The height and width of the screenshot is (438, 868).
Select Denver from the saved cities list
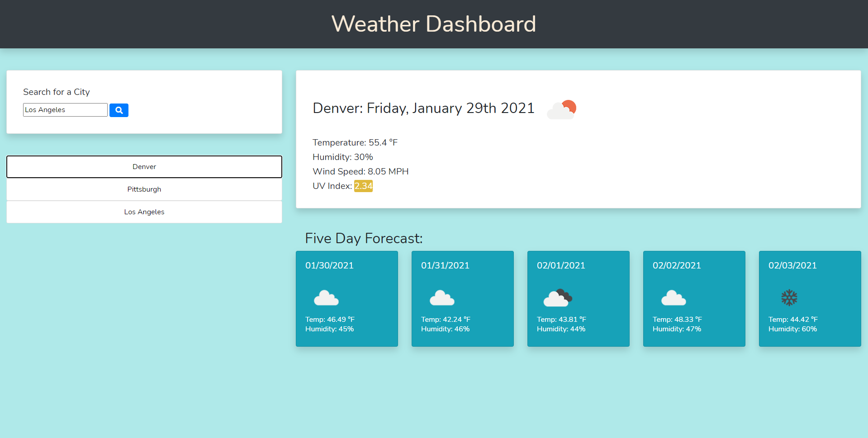[144, 166]
